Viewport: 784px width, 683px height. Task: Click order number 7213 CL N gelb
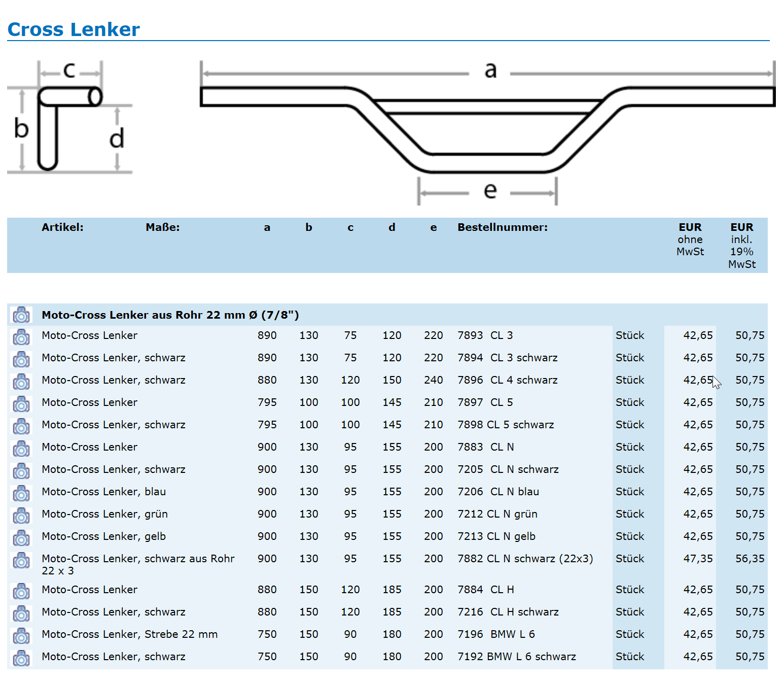[x=496, y=536]
